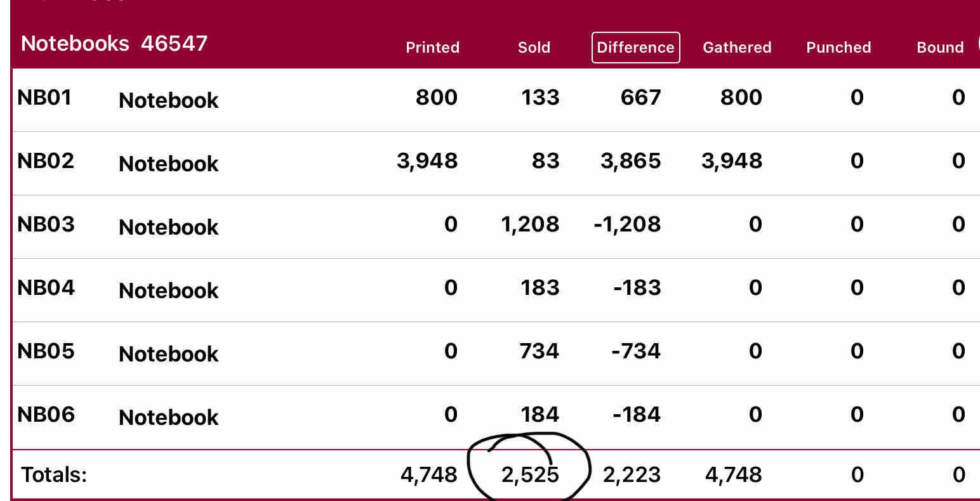The image size is (980, 501).
Task: Select the Sold column header
Action: (x=534, y=48)
